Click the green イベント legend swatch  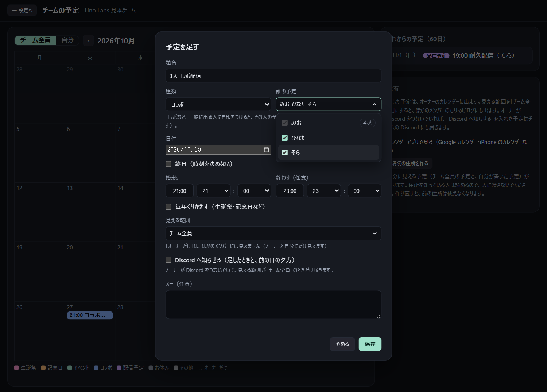tap(70, 368)
